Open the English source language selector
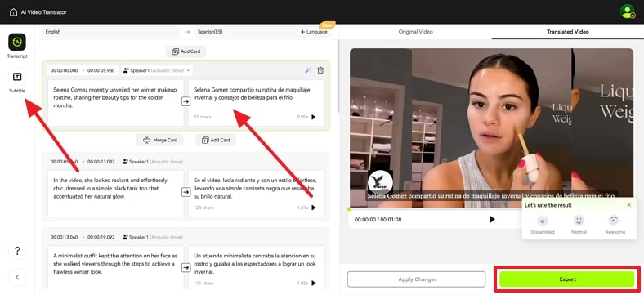 111,32
